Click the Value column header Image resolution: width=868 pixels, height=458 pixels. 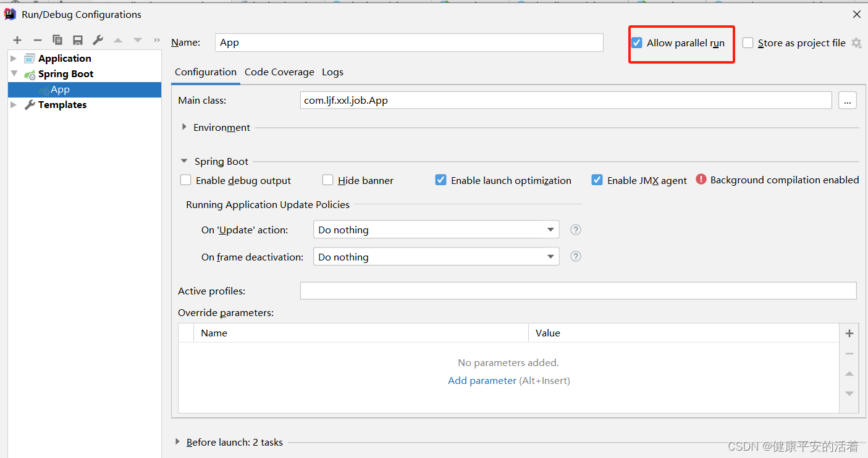pyautogui.click(x=684, y=333)
